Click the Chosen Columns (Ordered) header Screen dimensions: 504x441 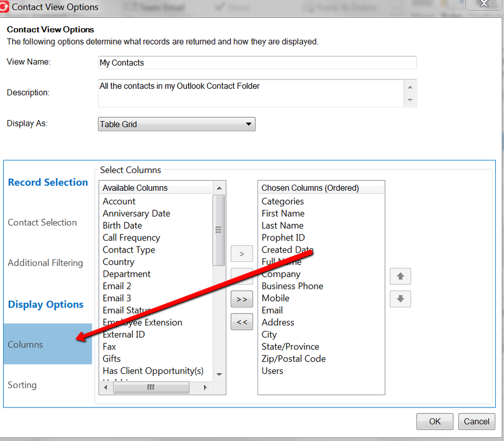[x=321, y=188]
